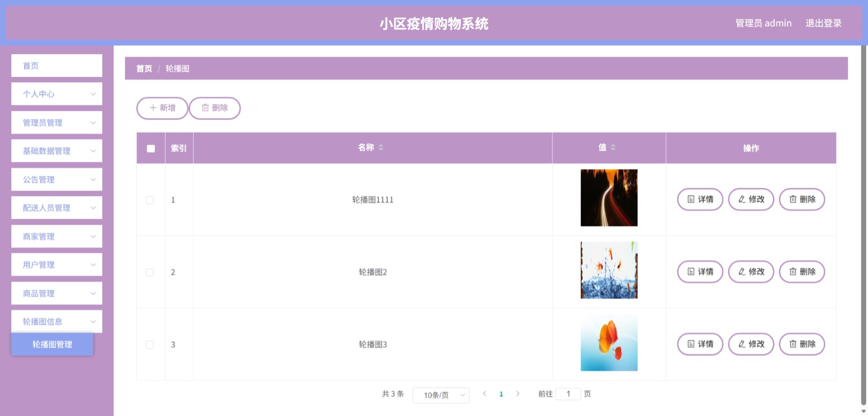Go to the previous page arrow
Screen dimensions: 868x416
click(x=484, y=393)
